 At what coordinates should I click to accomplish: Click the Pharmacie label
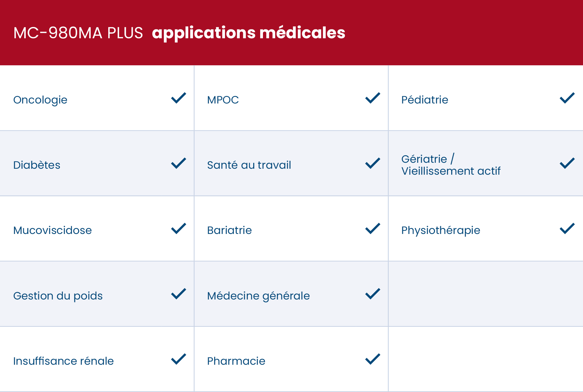tap(236, 361)
